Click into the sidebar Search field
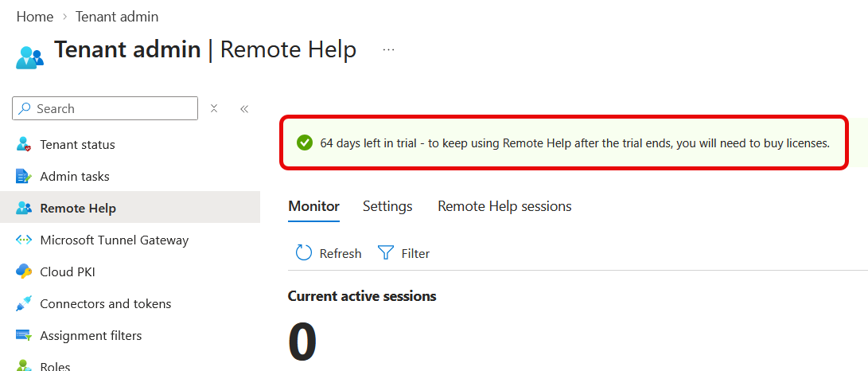868x371 pixels. coord(105,108)
